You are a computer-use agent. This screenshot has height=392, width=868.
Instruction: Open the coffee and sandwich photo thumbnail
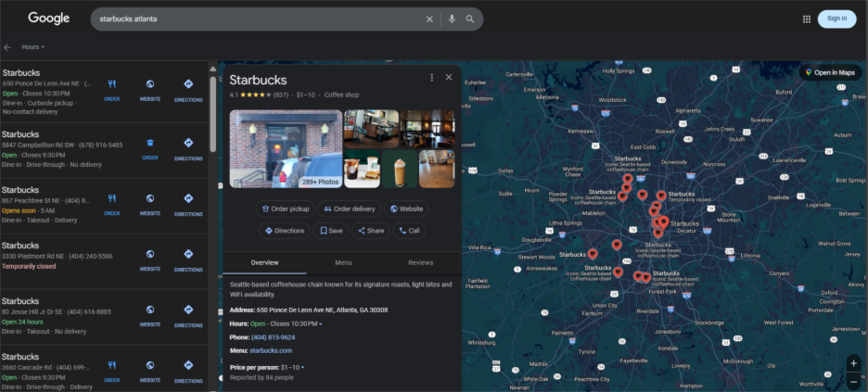click(x=362, y=170)
